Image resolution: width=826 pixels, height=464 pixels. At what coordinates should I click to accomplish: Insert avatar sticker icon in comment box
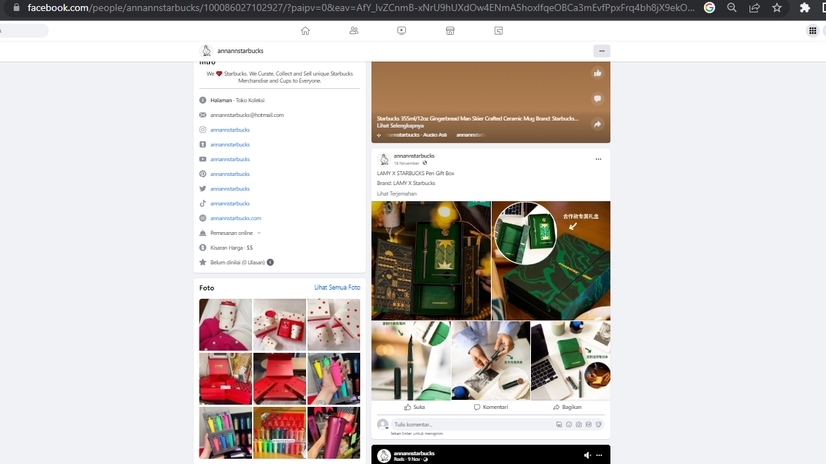(x=559, y=424)
